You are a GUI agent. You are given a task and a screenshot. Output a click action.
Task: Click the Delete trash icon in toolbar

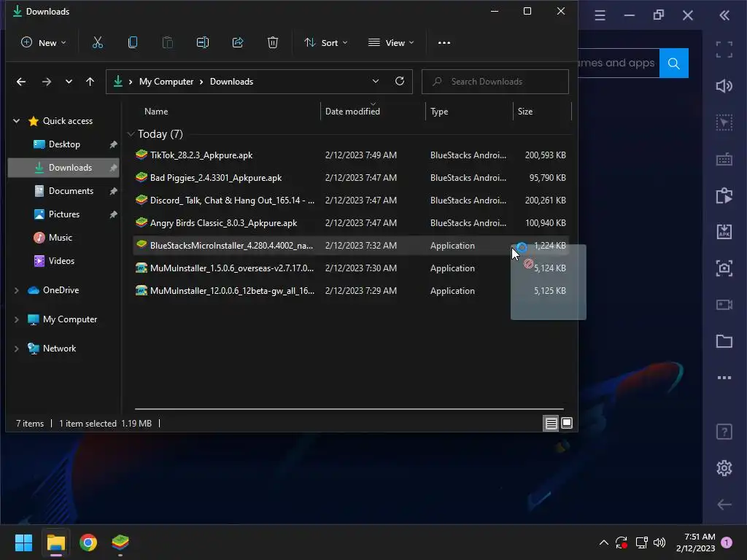pos(273,43)
